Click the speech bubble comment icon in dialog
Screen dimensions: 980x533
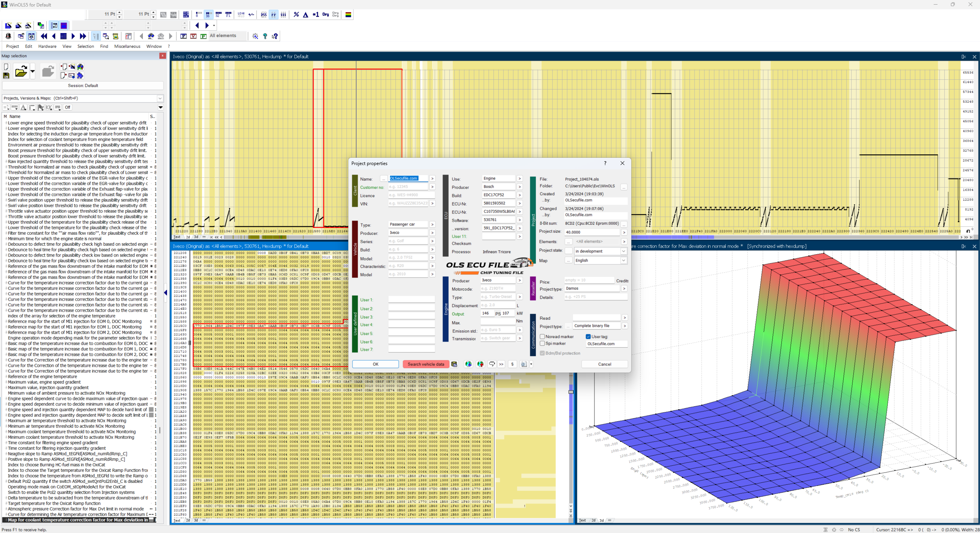(x=492, y=364)
